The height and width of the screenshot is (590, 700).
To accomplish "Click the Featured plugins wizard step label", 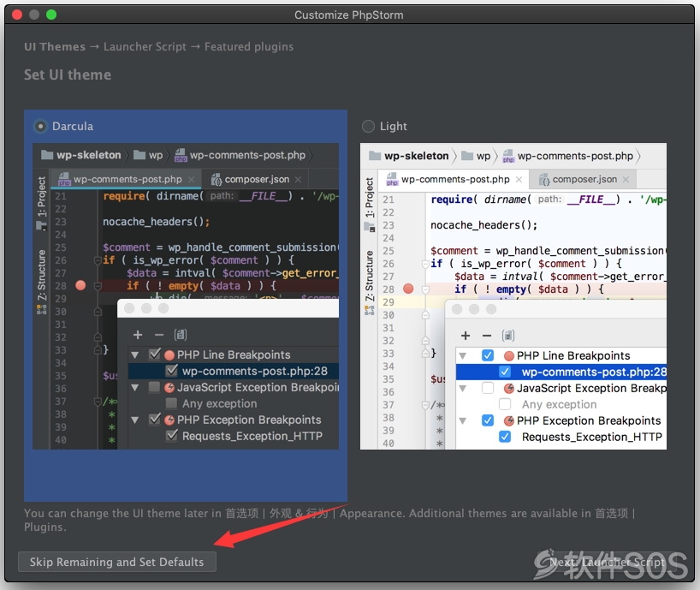I will [x=249, y=46].
